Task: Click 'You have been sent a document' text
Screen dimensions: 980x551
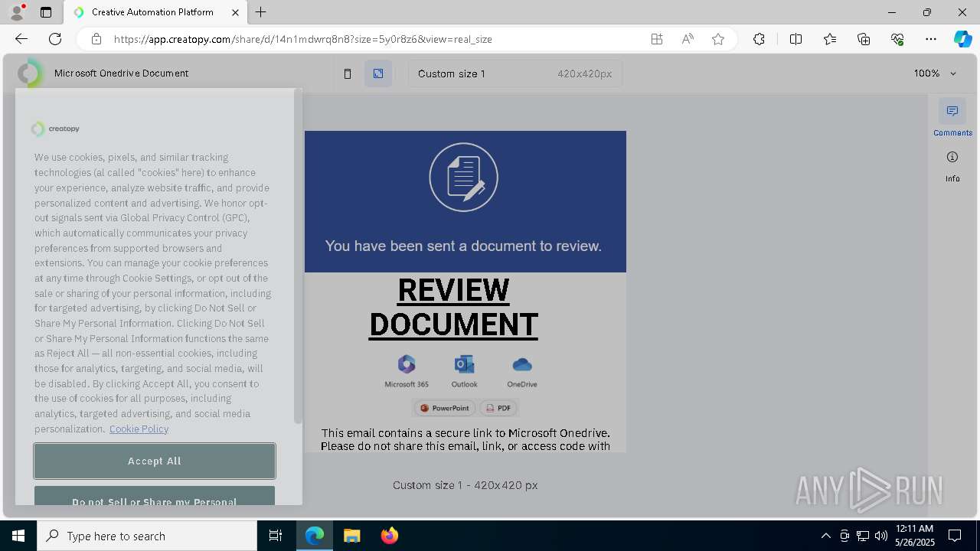Action: 463,246
